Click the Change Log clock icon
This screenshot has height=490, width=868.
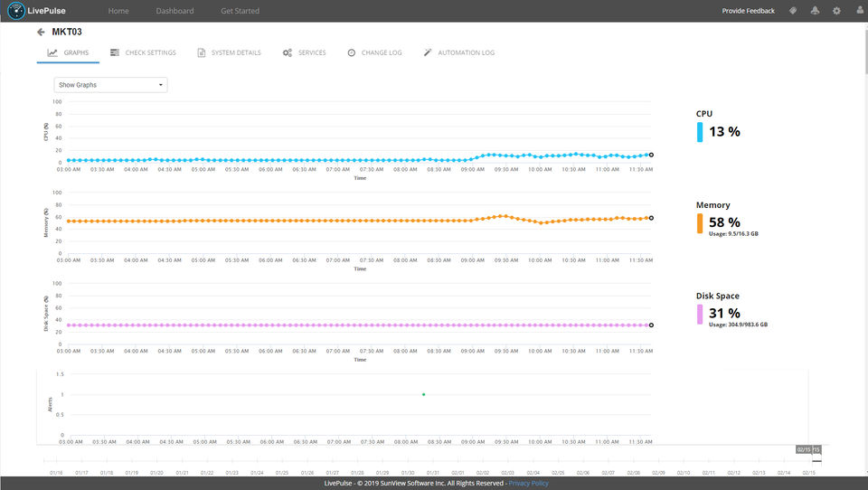click(x=352, y=52)
